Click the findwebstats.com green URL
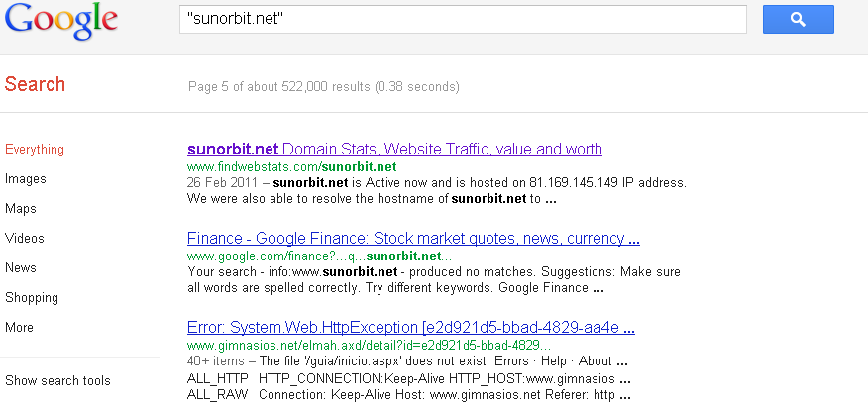This screenshot has width=868, height=410. pyautogui.click(x=291, y=167)
